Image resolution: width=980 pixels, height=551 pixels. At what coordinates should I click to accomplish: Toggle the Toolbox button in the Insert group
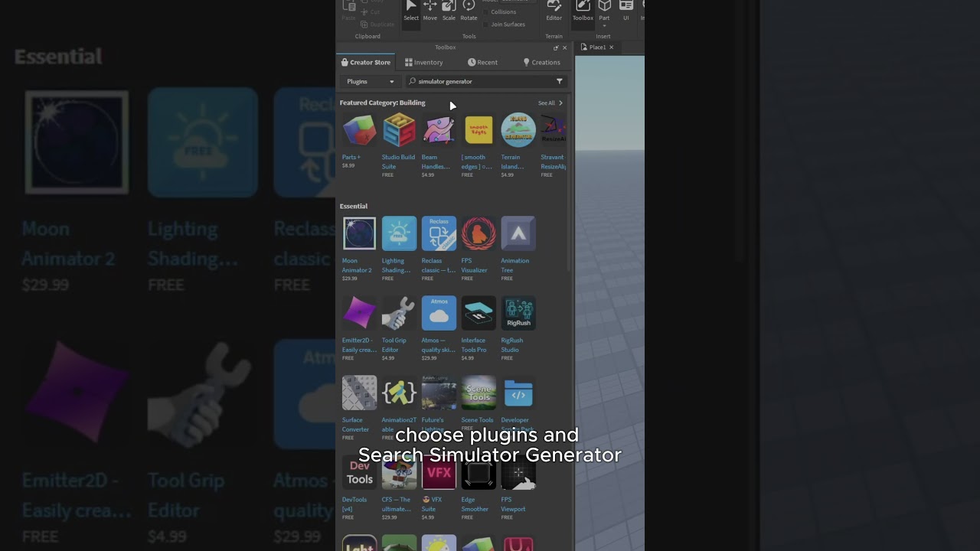click(583, 11)
